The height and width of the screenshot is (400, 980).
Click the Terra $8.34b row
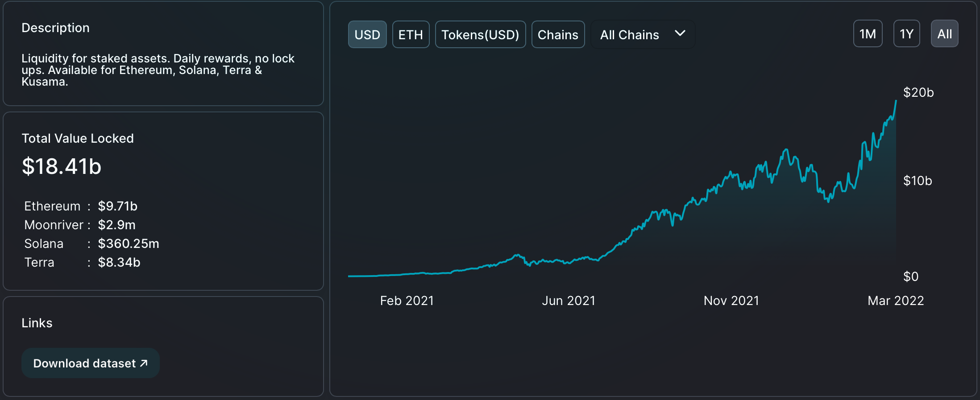82,262
